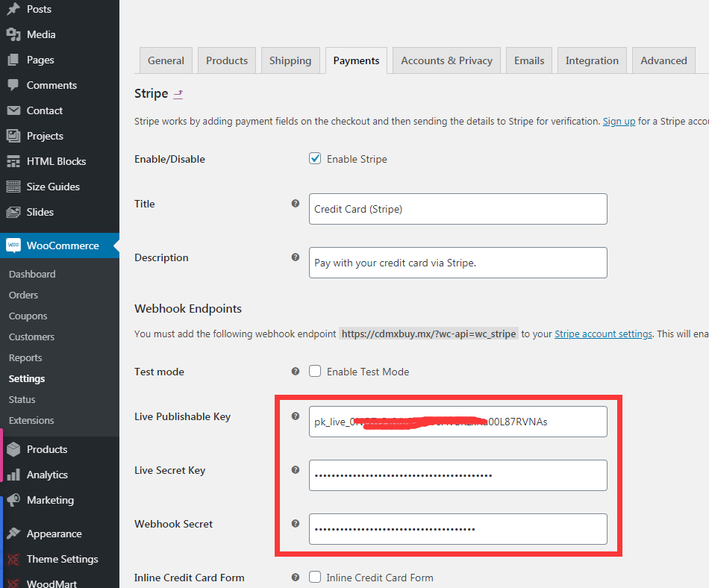Screen dimensions: 709x588
Task: Click the Comments bubble icon
Action: (x=13, y=85)
